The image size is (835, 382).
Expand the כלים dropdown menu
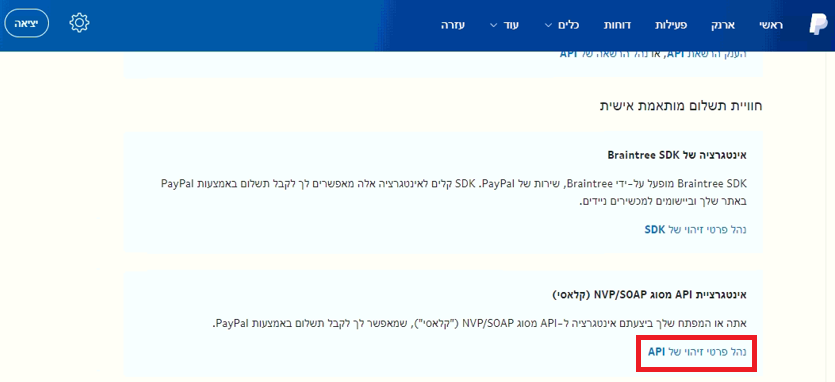coord(562,25)
